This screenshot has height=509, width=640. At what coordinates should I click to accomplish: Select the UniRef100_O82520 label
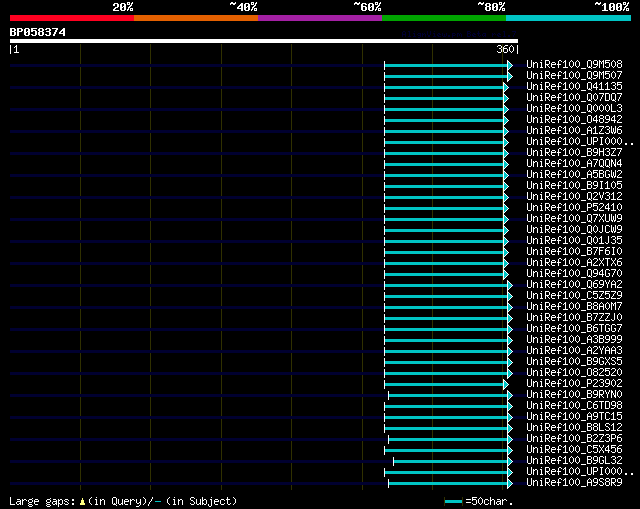tap(574, 373)
